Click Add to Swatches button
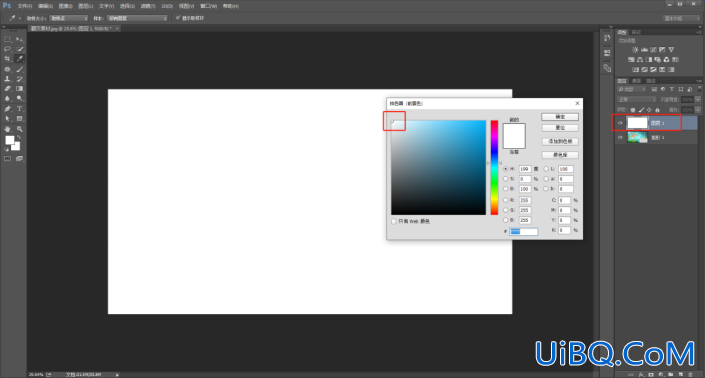 560,142
